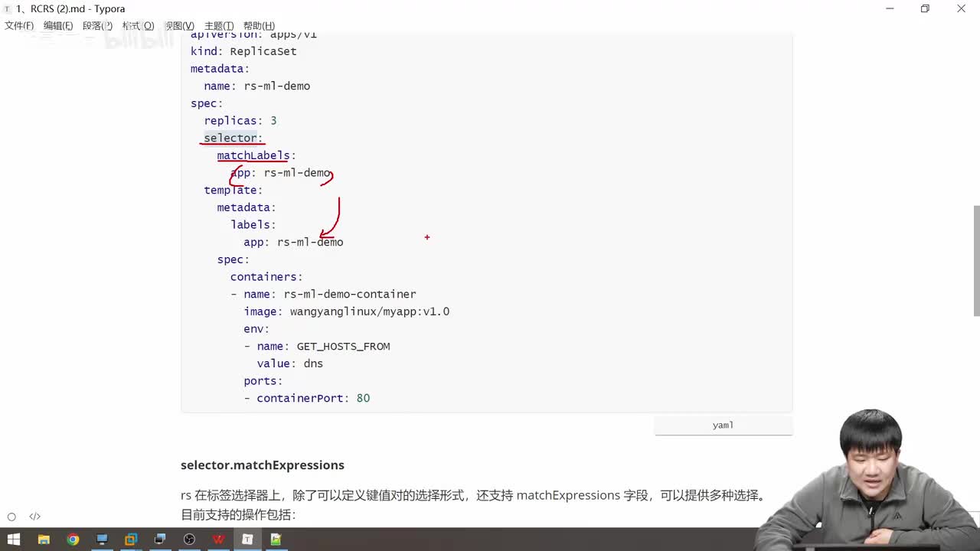Open the 格式(O) menu
Viewport: 980px width, 551px height.
tap(138, 25)
